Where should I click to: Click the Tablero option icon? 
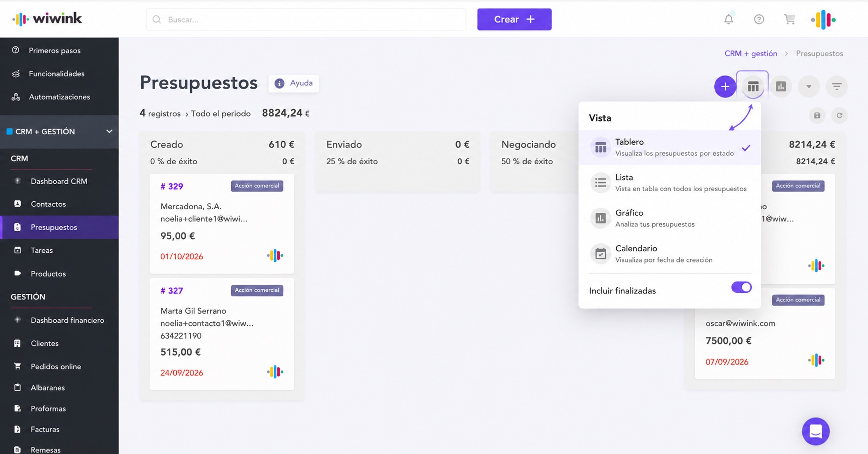pyautogui.click(x=600, y=148)
